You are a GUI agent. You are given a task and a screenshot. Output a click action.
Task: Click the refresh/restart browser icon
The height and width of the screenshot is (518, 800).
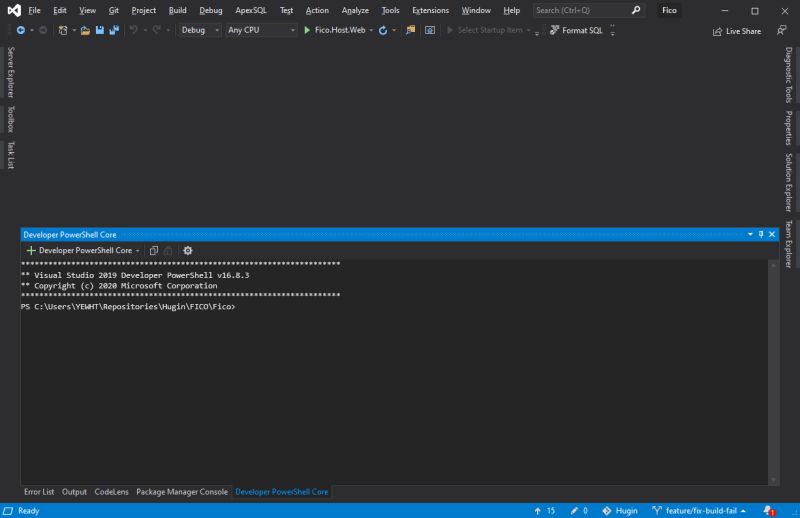383,31
